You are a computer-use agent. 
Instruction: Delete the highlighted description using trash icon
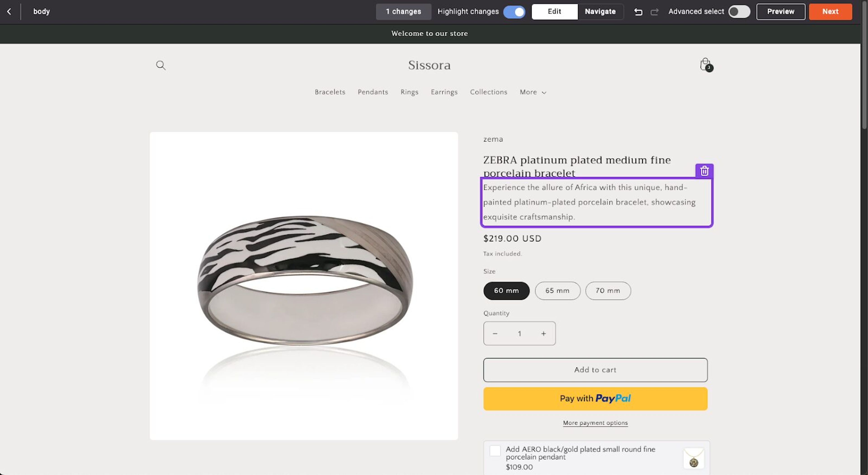704,171
